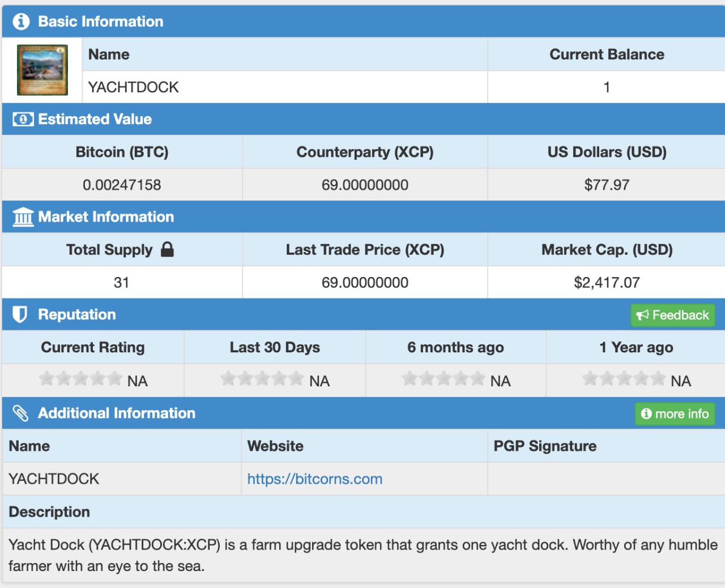This screenshot has height=588, width=725.
Task: Click the green Feedback button
Action: 673,315
